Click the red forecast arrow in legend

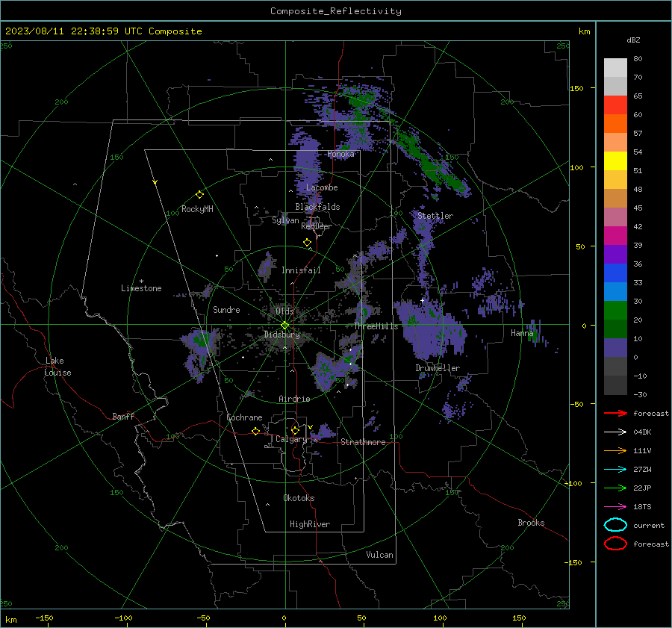[615, 413]
